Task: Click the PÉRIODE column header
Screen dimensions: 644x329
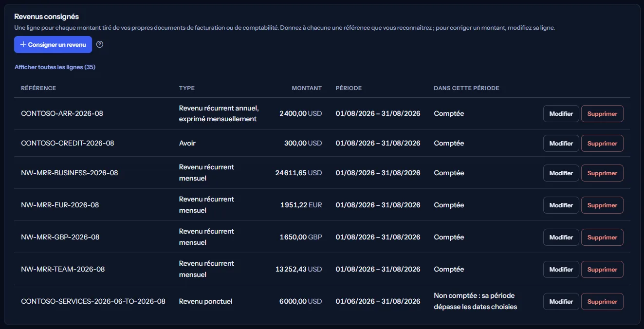Action: 349,88
